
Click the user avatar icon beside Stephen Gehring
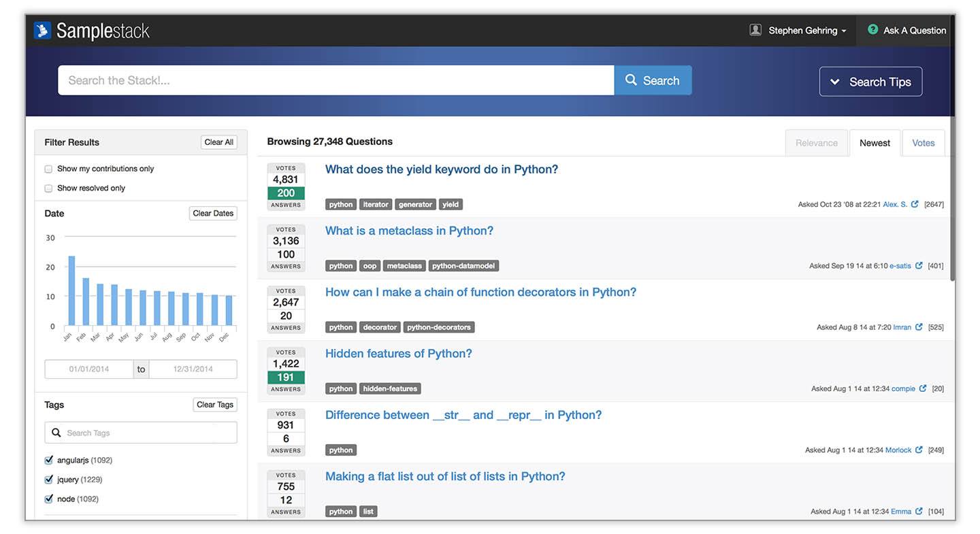755,30
